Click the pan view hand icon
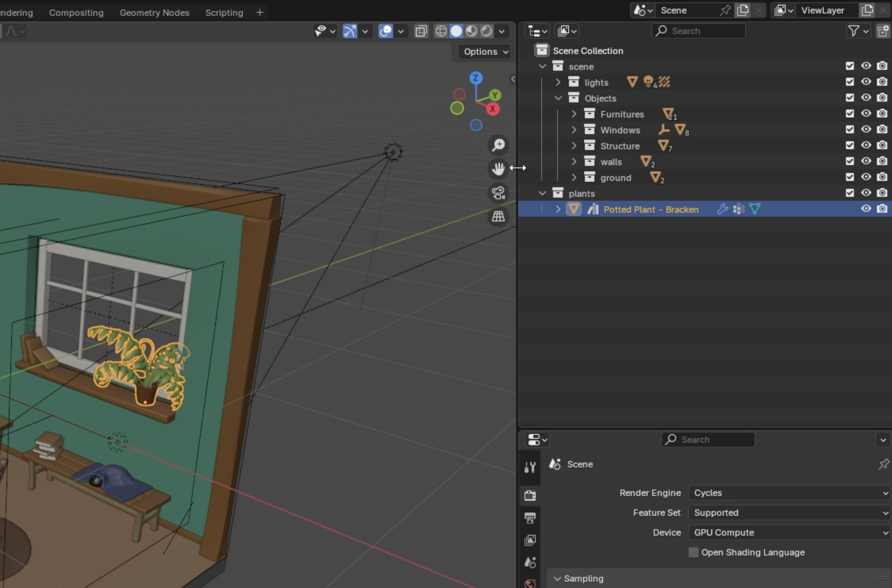This screenshot has width=892, height=588. click(x=498, y=169)
